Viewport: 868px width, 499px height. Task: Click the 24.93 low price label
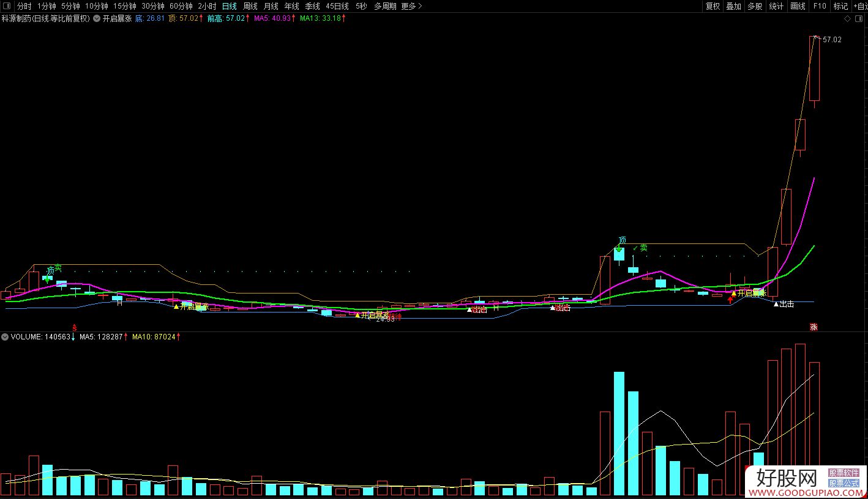(x=385, y=319)
